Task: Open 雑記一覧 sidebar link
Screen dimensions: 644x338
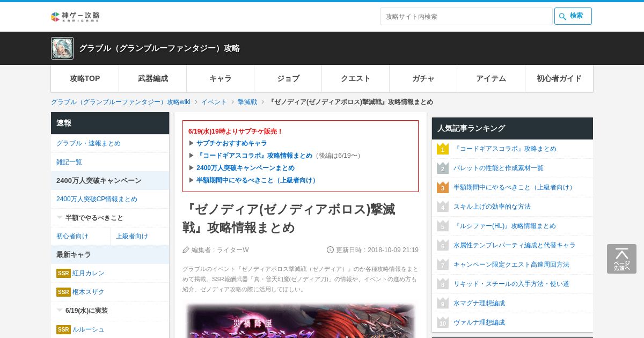Action: [x=69, y=162]
